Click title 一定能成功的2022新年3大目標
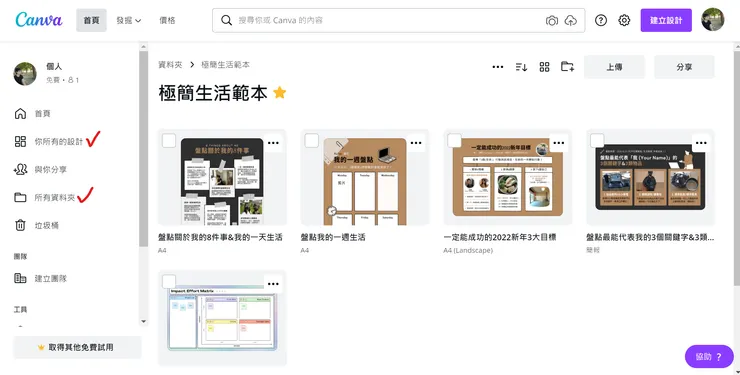 pyautogui.click(x=500, y=237)
